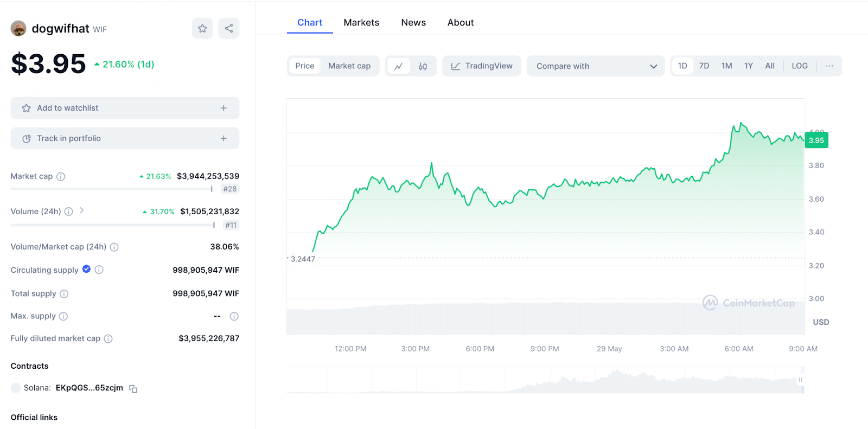Image resolution: width=868 pixels, height=429 pixels.
Task: Open the Compare with dropdown
Action: tap(596, 66)
